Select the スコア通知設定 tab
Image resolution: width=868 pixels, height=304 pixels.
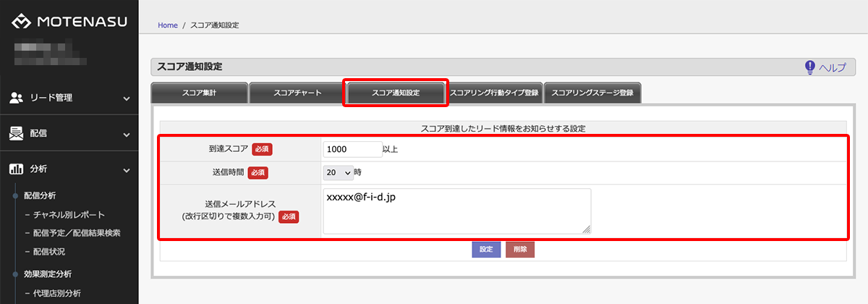tap(396, 93)
